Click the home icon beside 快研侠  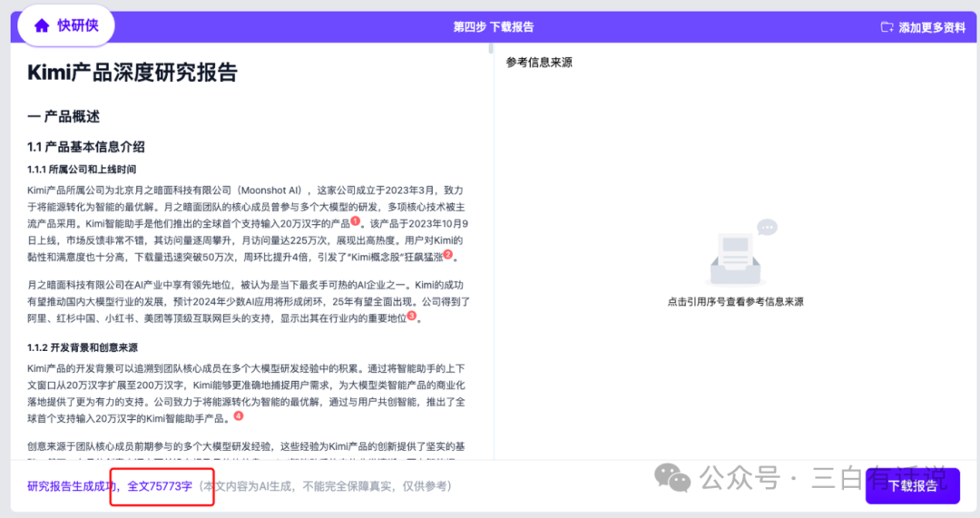pyautogui.click(x=42, y=25)
